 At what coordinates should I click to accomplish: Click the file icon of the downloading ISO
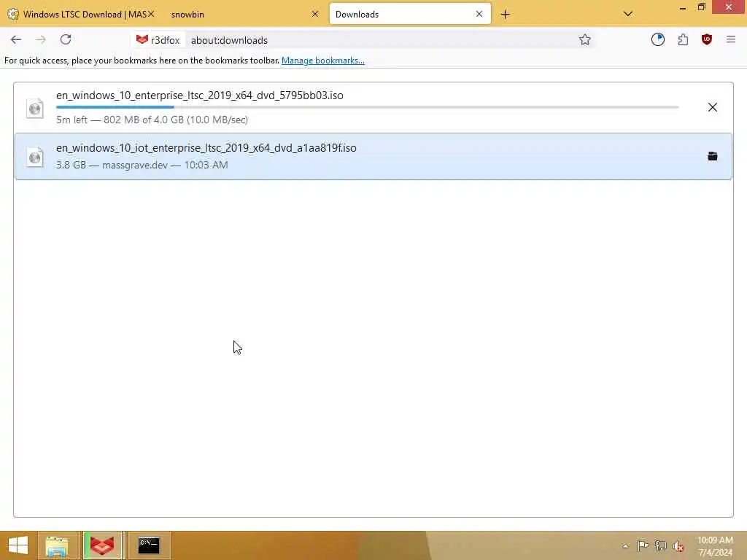[35, 108]
